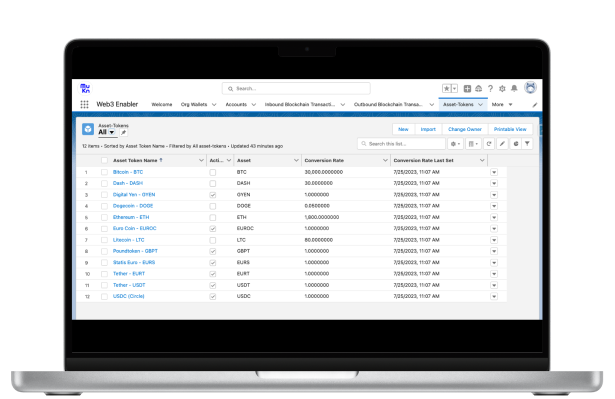Open the global actions plus icon
615x399 pixels.
click(467, 89)
